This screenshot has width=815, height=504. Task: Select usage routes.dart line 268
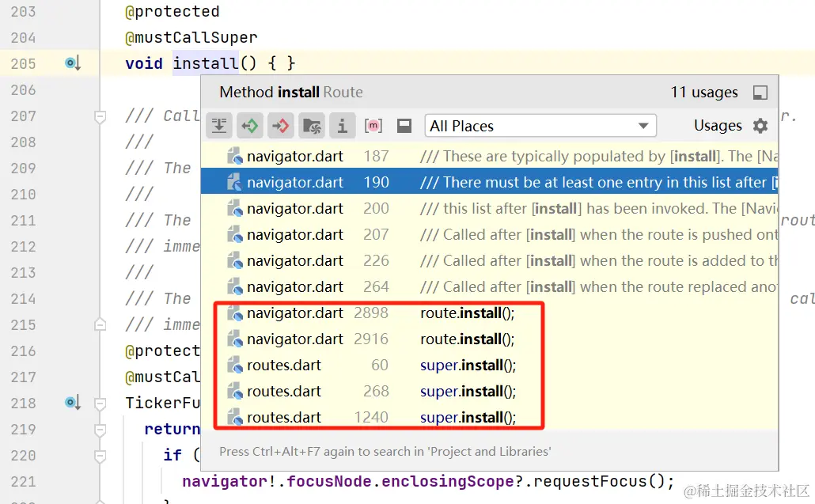coord(489,391)
